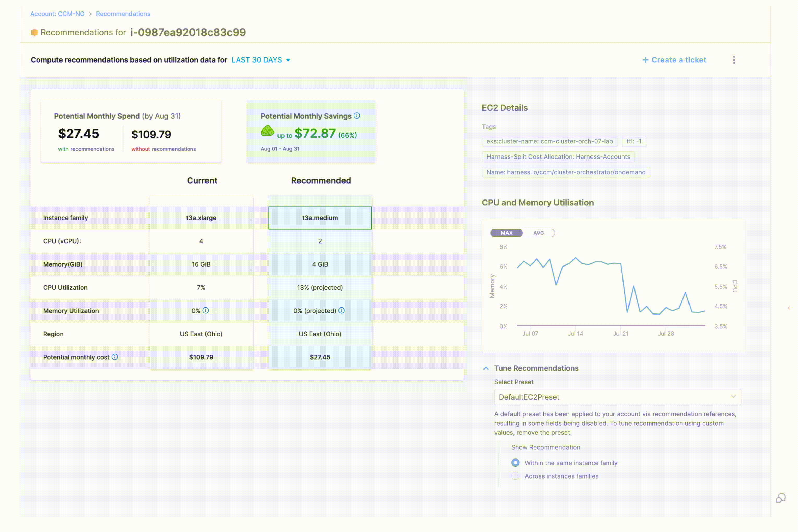
Task: Select Across instances families option
Action: pyautogui.click(x=515, y=476)
